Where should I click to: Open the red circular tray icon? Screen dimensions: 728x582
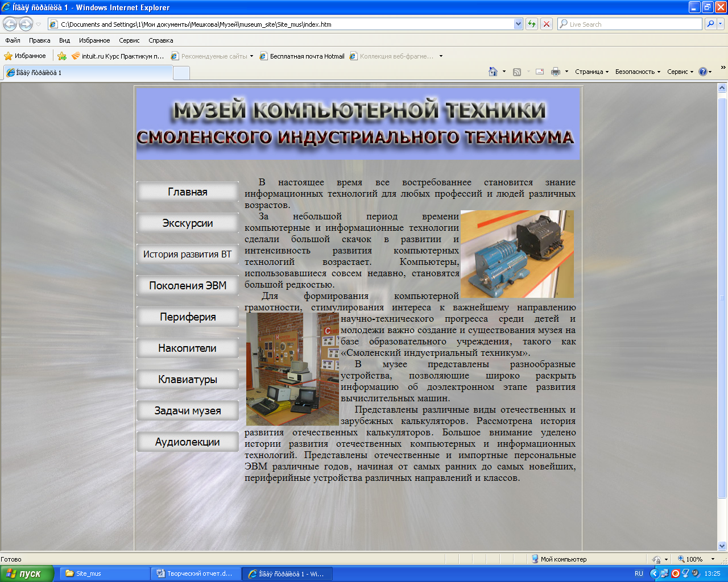(675, 573)
